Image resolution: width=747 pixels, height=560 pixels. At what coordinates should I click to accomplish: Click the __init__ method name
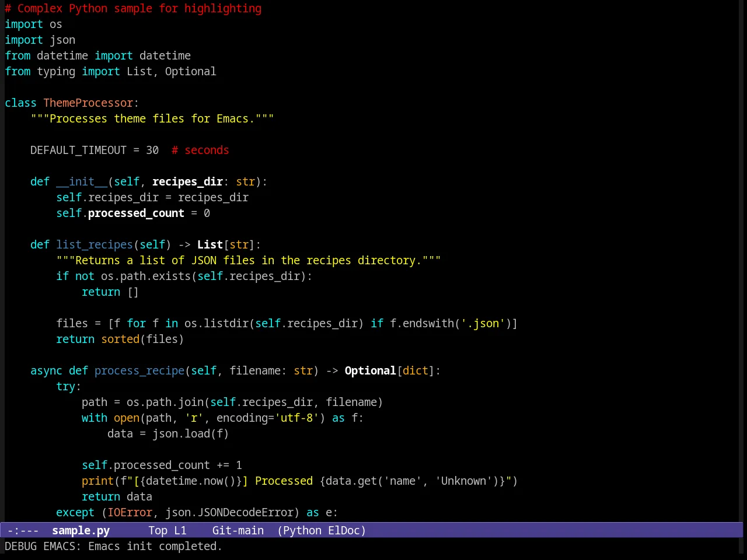pyautogui.click(x=82, y=181)
